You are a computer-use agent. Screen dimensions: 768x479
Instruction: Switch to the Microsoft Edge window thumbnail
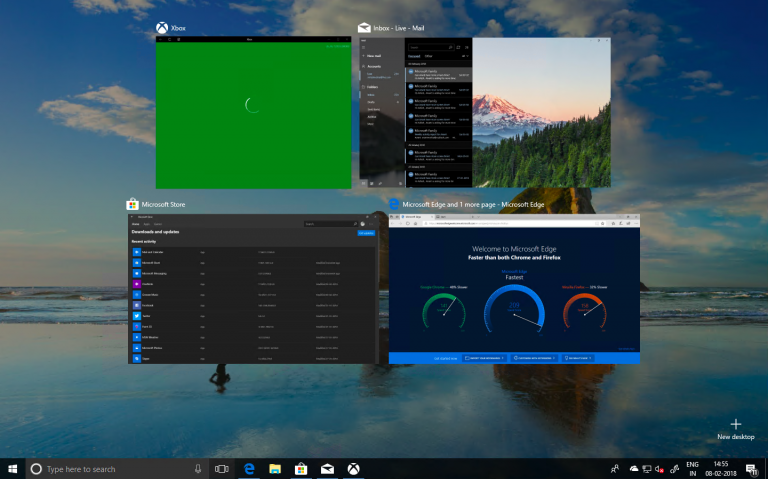513,287
